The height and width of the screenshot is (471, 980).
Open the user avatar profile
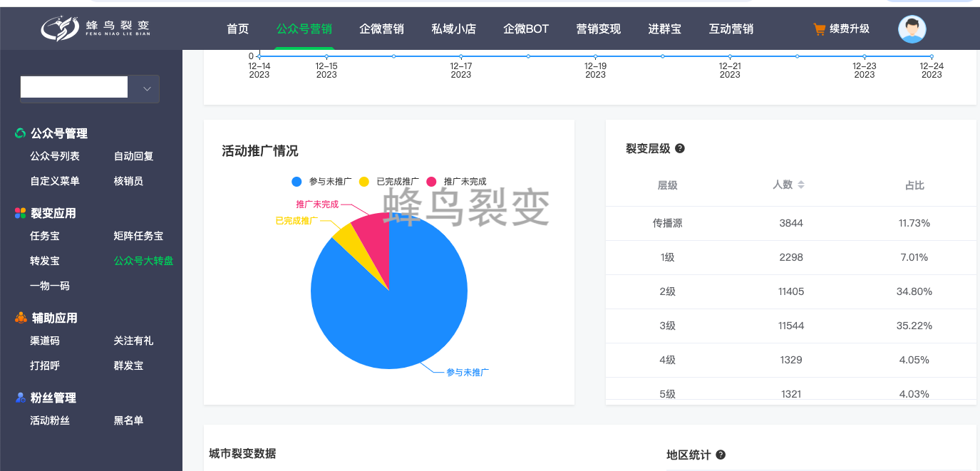(x=912, y=29)
